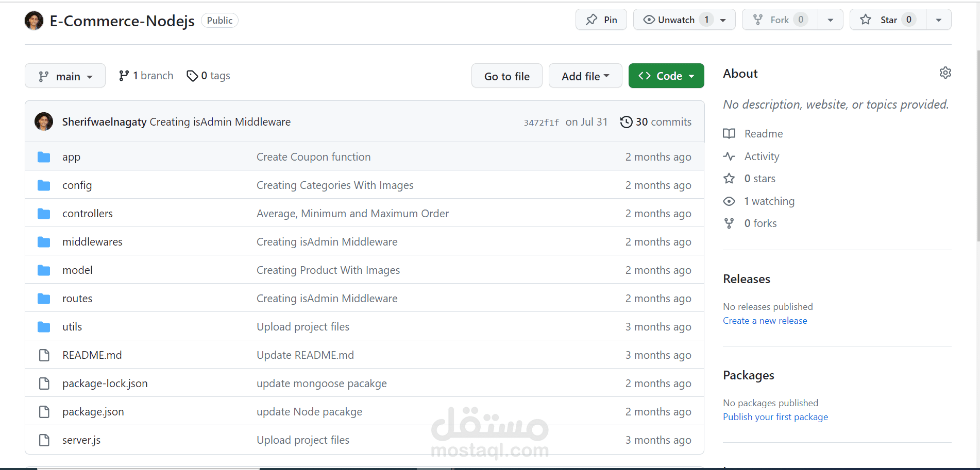
Task: Open the 'Creating Categories With Images' commit
Action: coord(335,185)
